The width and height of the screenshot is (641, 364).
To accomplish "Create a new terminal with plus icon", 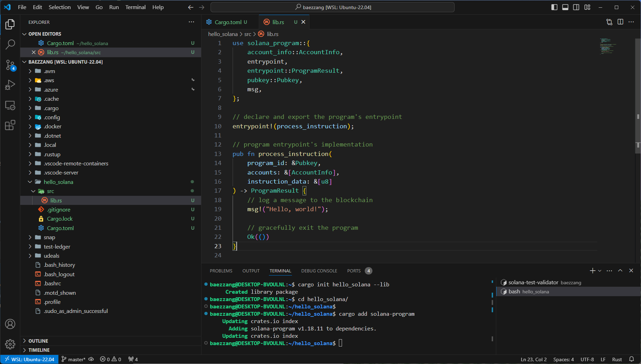I will coord(592,271).
